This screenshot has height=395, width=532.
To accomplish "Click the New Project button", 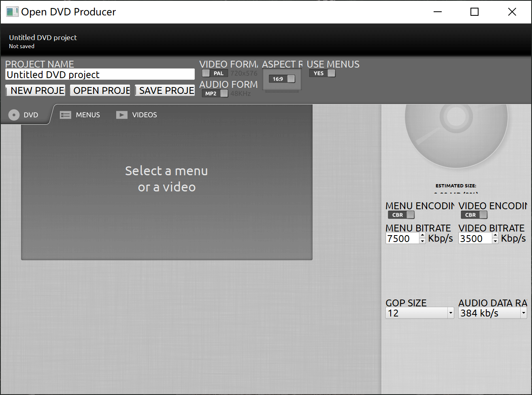I will click(x=35, y=90).
